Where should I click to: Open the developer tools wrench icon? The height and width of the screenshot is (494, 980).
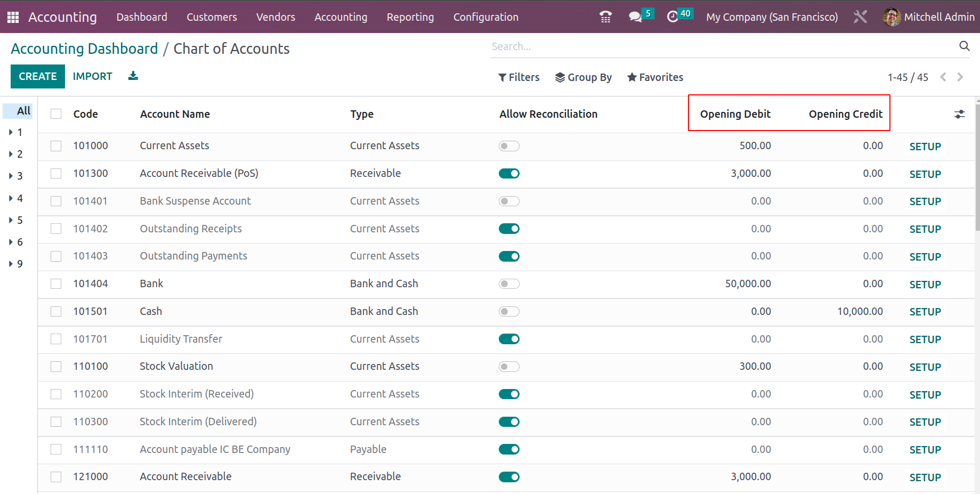coord(860,17)
